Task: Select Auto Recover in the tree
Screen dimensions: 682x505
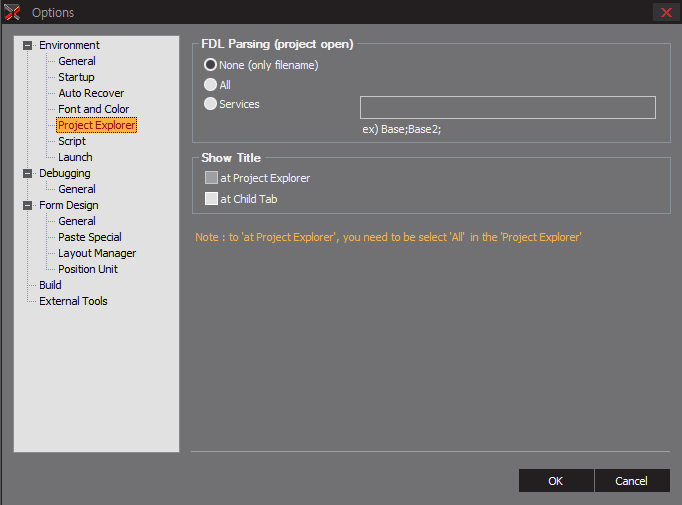Action: click(x=91, y=93)
